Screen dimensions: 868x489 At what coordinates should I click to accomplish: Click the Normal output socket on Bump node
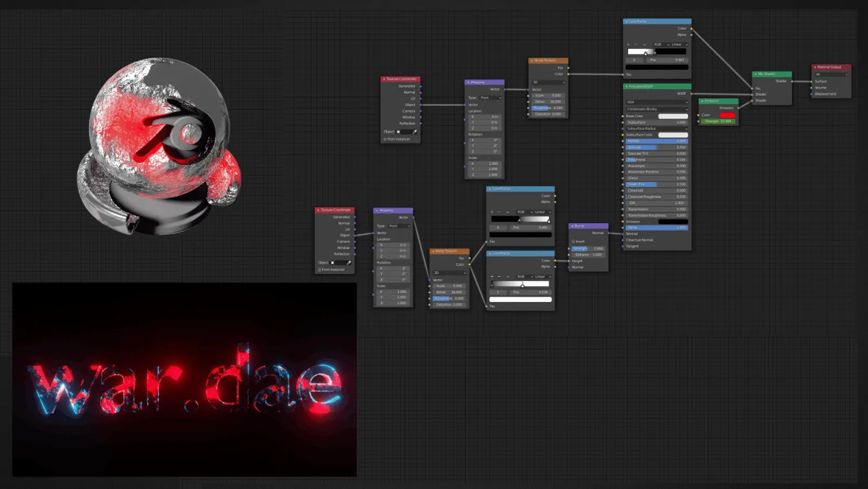608,233
